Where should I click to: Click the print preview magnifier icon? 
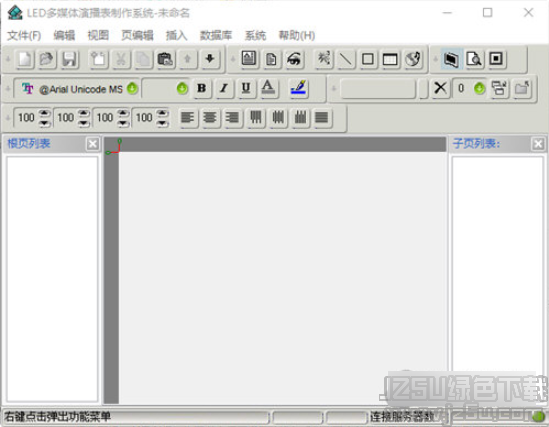click(474, 59)
